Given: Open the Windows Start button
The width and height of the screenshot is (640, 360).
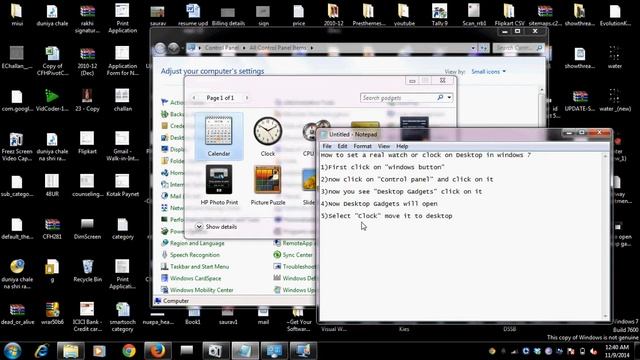Looking at the screenshot, I should [x=12, y=351].
